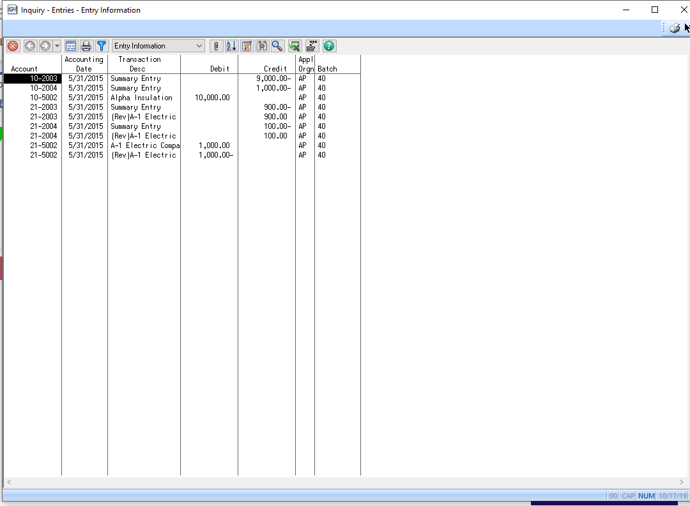Click the Accounting Date column header

pos(84,64)
